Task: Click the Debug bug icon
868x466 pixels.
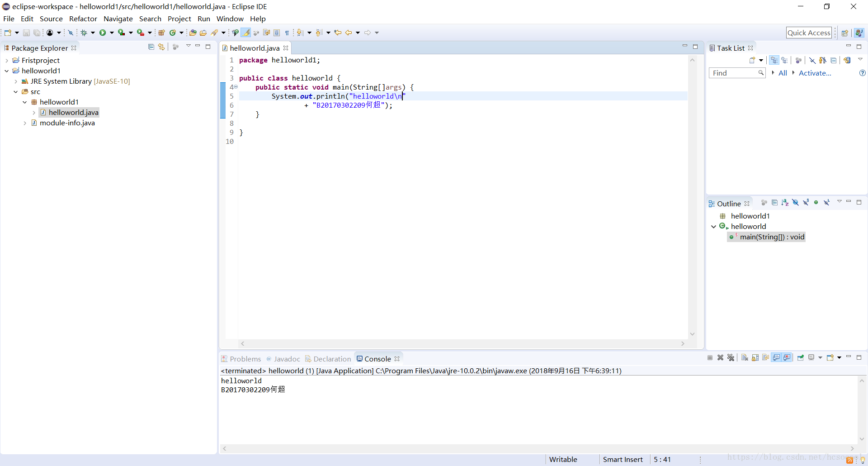Action: [x=84, y=33]
